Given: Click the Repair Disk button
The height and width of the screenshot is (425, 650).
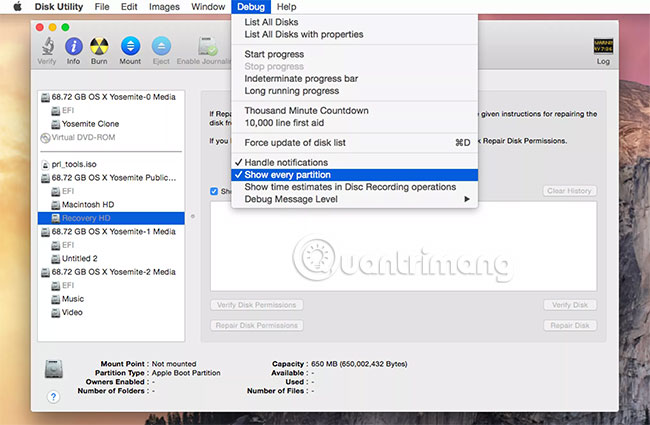Looking at the screenshot, I should [x=570, y=326].
